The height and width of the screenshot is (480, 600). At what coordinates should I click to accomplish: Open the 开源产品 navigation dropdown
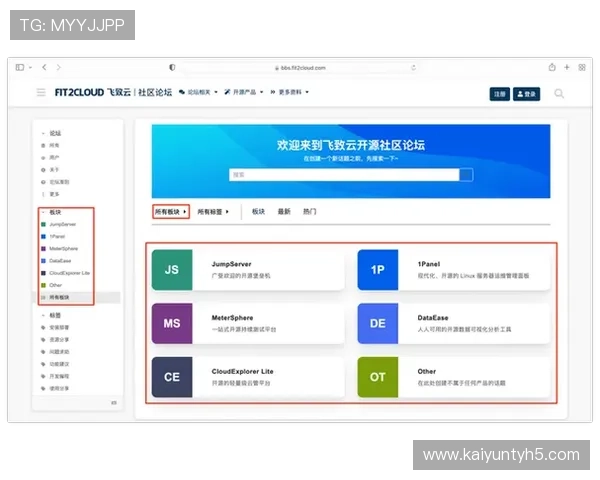pos(244,92)
